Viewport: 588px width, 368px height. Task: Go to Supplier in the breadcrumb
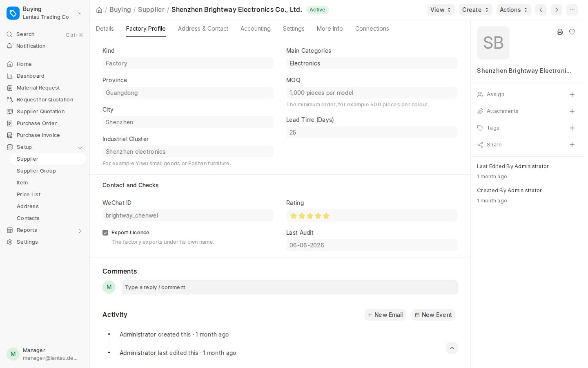[151, 9]
